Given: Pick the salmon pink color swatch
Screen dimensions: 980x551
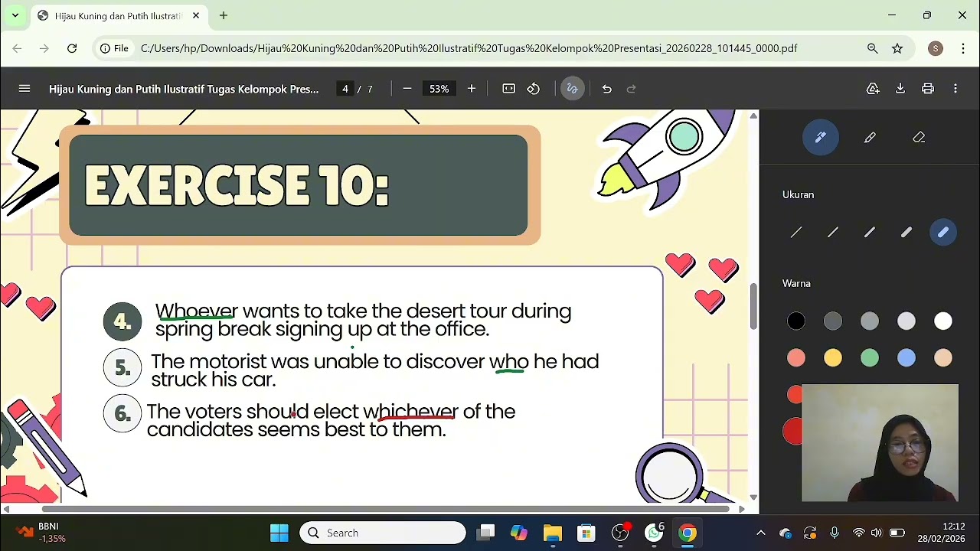Looking at the screenshot, I should (796, 358).
